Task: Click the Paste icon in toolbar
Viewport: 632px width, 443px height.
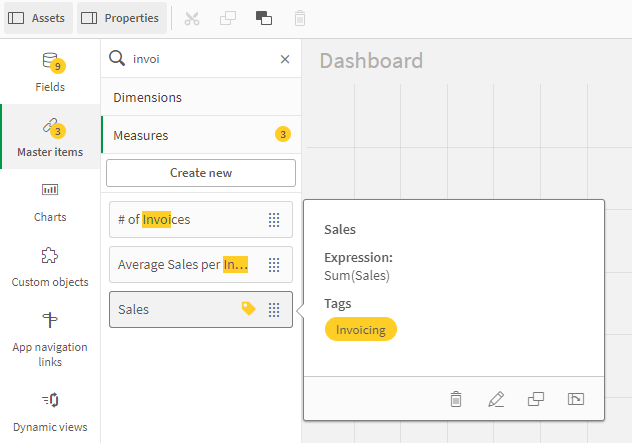Action: pos(264,18)
